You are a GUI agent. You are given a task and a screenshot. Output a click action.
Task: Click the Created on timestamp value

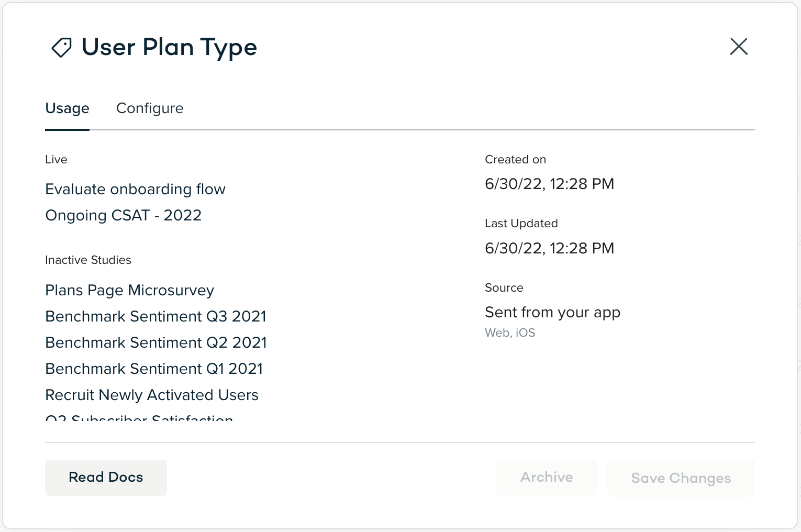pos(549,184)
